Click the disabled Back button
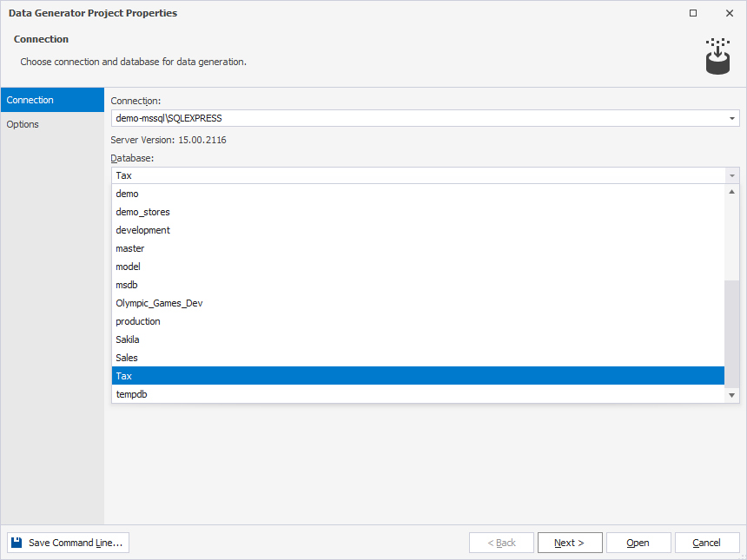Viewport: 747px width, 560px height. (501, 543)
